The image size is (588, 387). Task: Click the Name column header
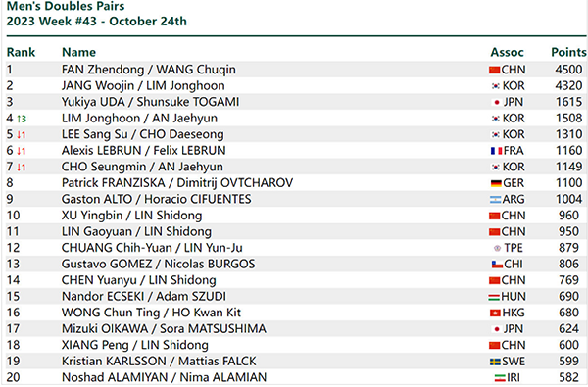[x=78, y=52]
